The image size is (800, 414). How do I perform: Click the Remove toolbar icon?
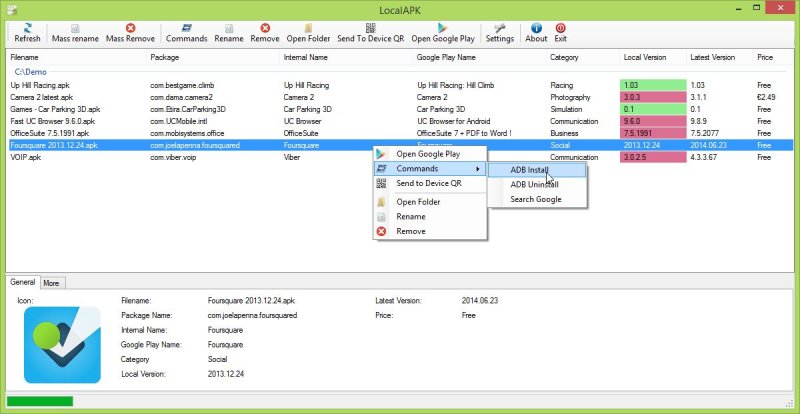(x=265, y=33)
